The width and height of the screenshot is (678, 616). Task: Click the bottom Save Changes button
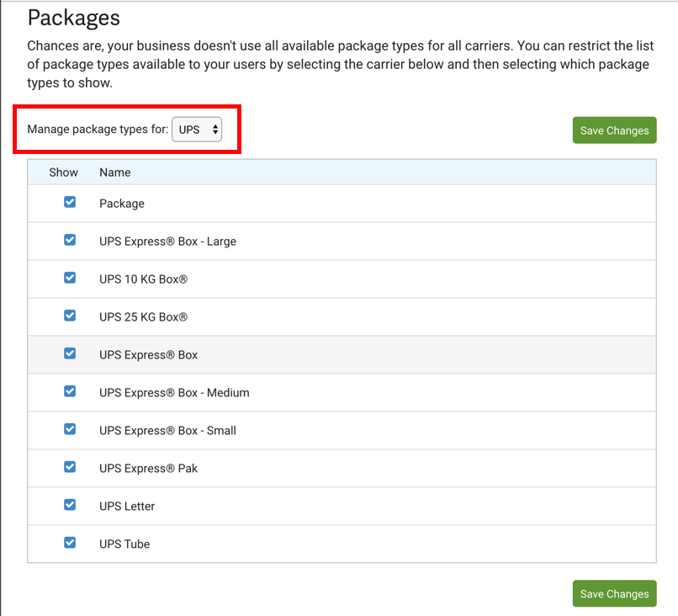click(x=614, y=593)
